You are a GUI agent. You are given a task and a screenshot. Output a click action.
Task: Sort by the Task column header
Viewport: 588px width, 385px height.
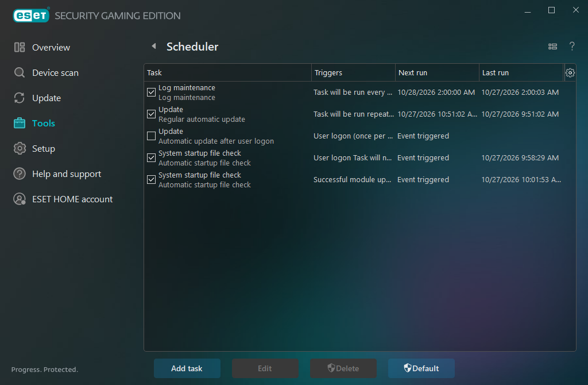point(227,73)
